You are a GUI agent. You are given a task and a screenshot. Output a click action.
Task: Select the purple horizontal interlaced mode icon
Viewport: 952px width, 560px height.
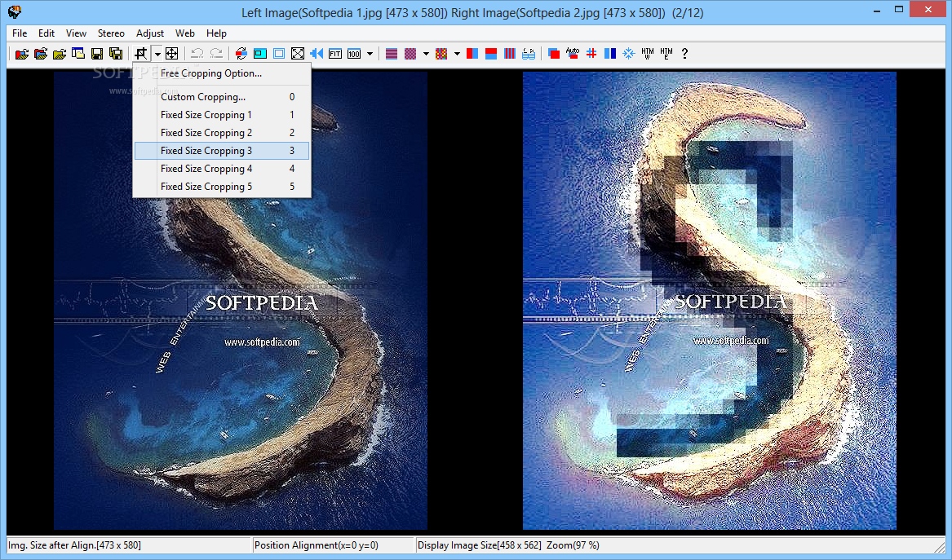392,53
